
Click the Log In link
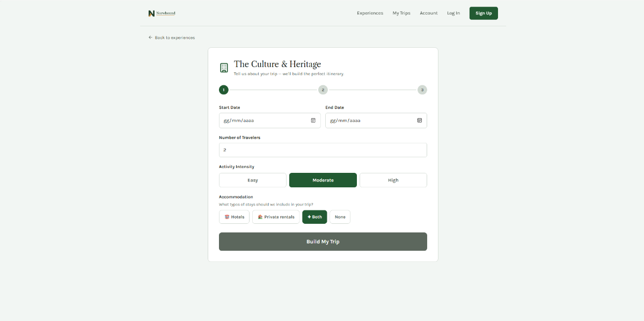point(453,13)
